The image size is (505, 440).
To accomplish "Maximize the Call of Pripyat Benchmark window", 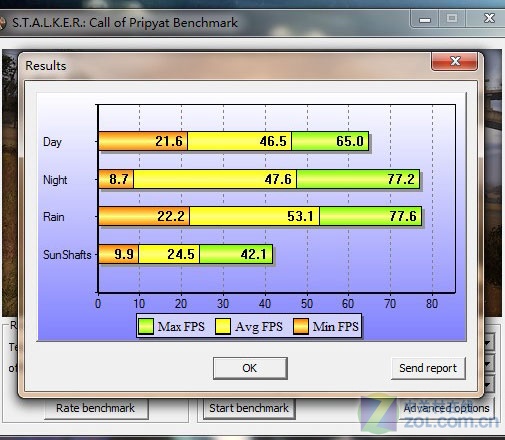I will (452, 19).
